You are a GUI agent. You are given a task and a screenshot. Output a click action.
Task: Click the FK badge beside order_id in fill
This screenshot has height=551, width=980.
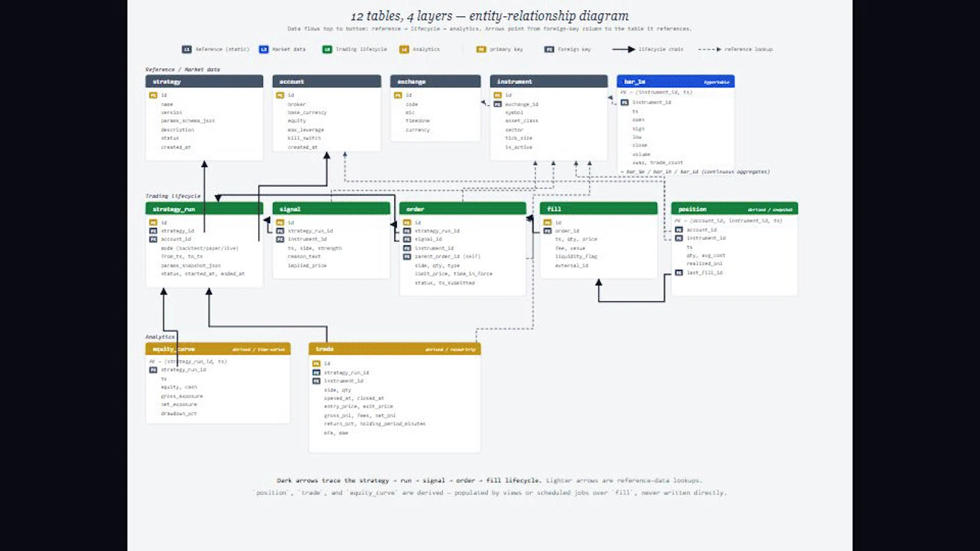coord(548,231)
